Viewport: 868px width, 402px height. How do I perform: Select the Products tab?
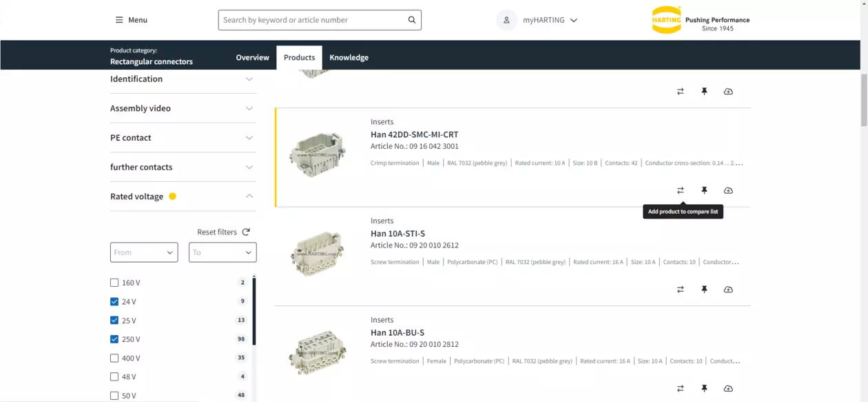[x=299, y=57]
